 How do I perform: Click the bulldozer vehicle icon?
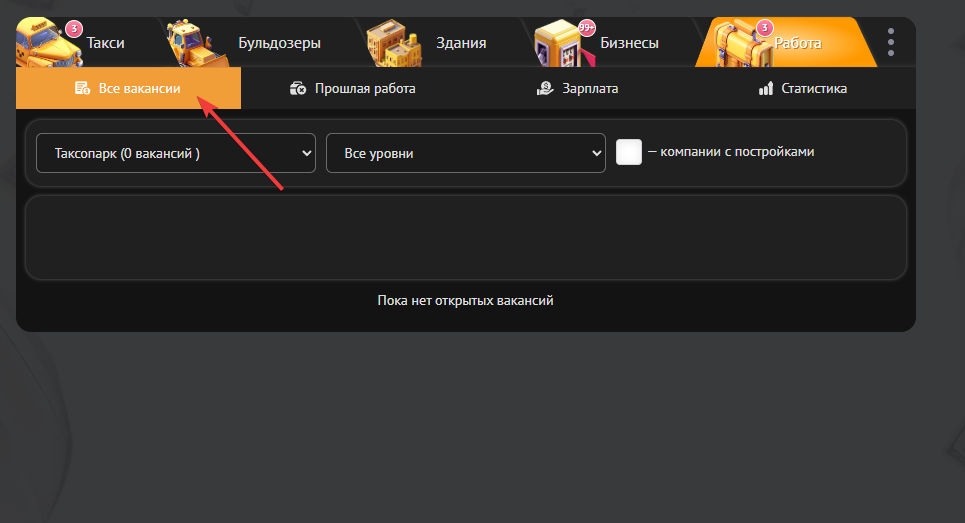pyautogui.click(x=190, y=44)
